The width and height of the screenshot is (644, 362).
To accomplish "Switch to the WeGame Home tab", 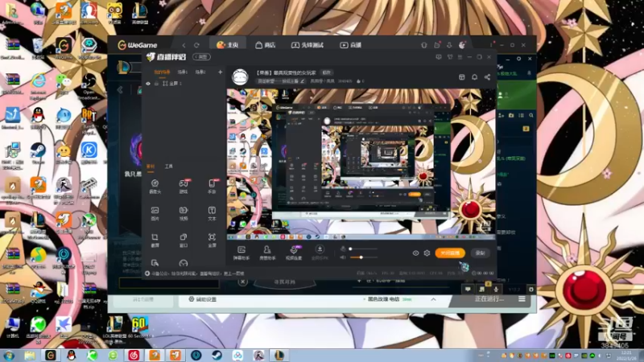I will pyautogui.click(x=228, y=45).
